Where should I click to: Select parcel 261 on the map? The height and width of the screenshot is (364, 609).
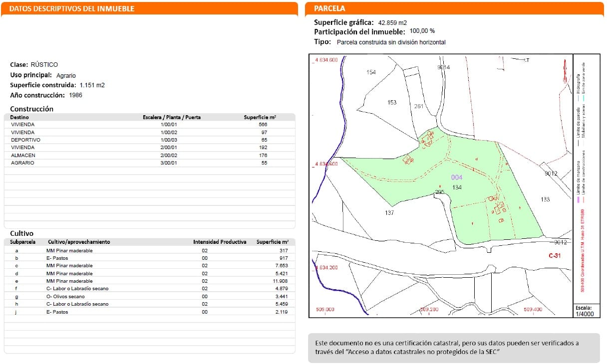click(419, 107)
